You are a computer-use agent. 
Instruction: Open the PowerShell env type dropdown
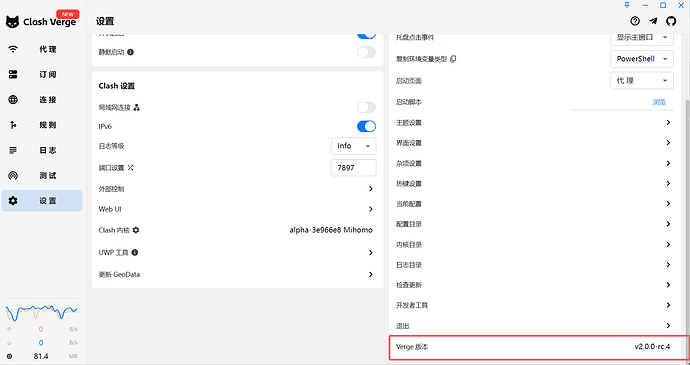tap(642, 59)
